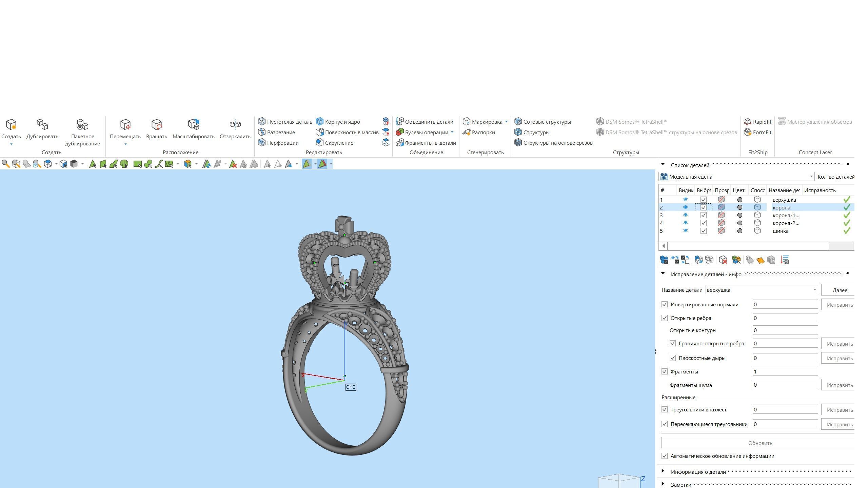Image resolution: width=868 pixels, height=488 pixels.
Task: Open the Модельная сцена dropdown
Action: [x=736, y=177]
